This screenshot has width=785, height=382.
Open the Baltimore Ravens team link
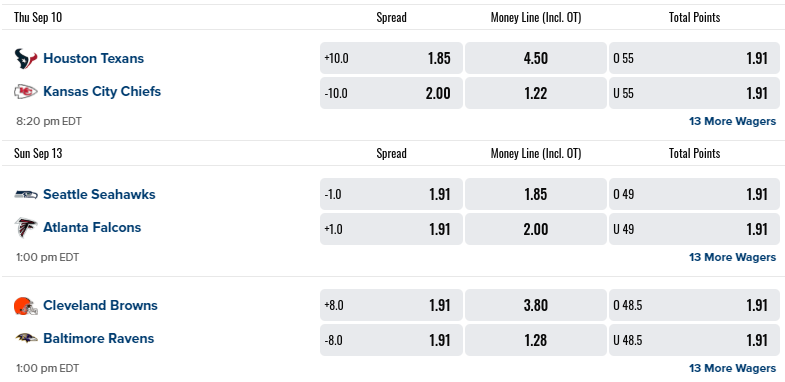click(x=99, y=338)
